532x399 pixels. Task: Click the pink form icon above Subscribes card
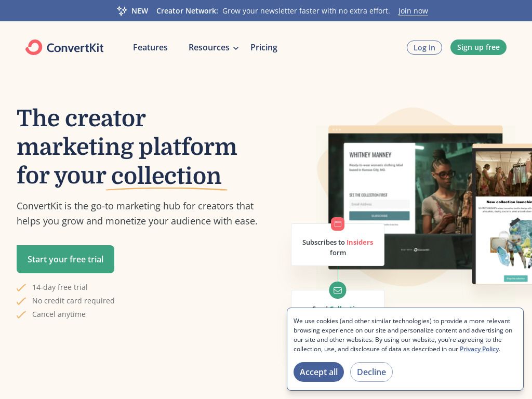[338, 224]
